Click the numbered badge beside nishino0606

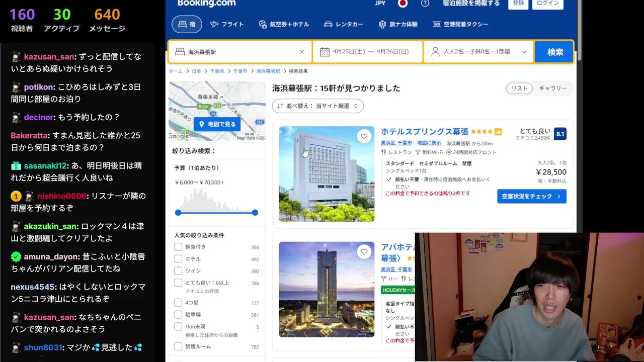coord(16,196)
